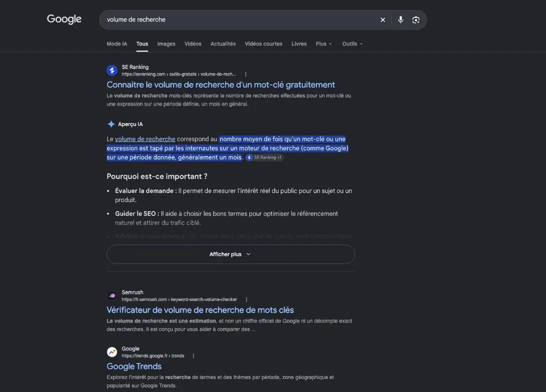The image size is (546, 392).
Task: Open the Vidéos courtes tab
Action: (264, 44)
